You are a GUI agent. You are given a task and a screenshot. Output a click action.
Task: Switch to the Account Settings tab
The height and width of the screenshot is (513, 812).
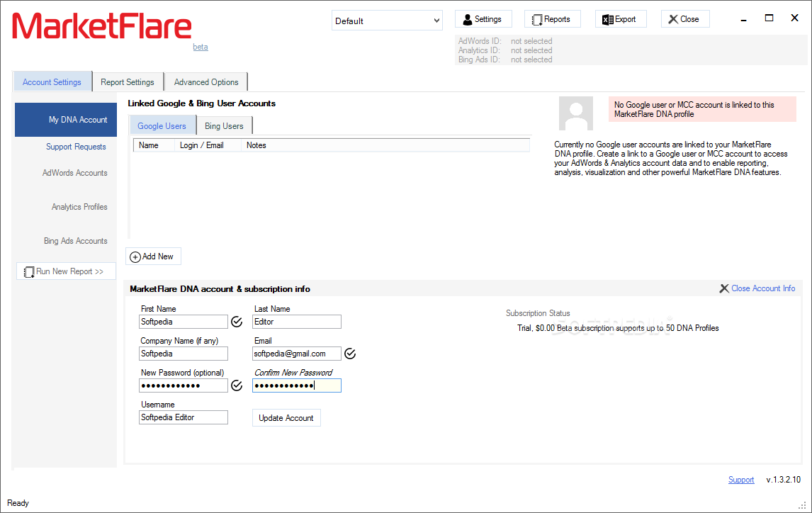tap(52, 81)
